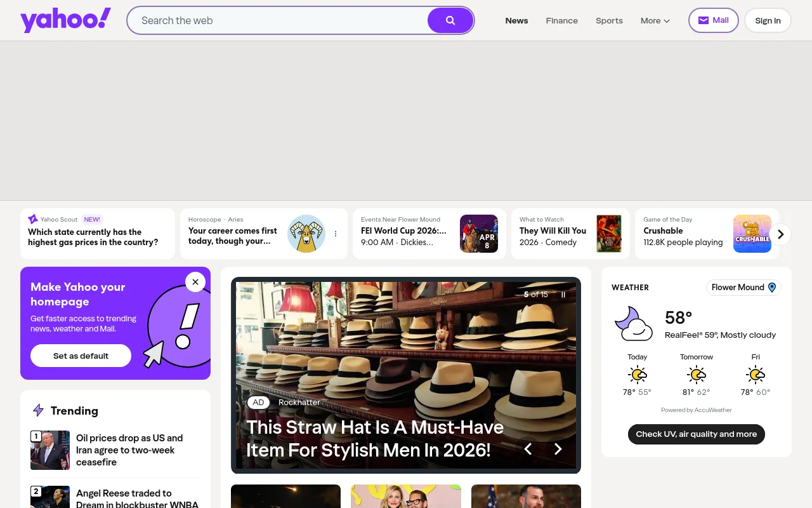The width and height of the screenshot is (812, 508).
Task: Pause the hero carousel slideshow
Action: click(563, 294)
